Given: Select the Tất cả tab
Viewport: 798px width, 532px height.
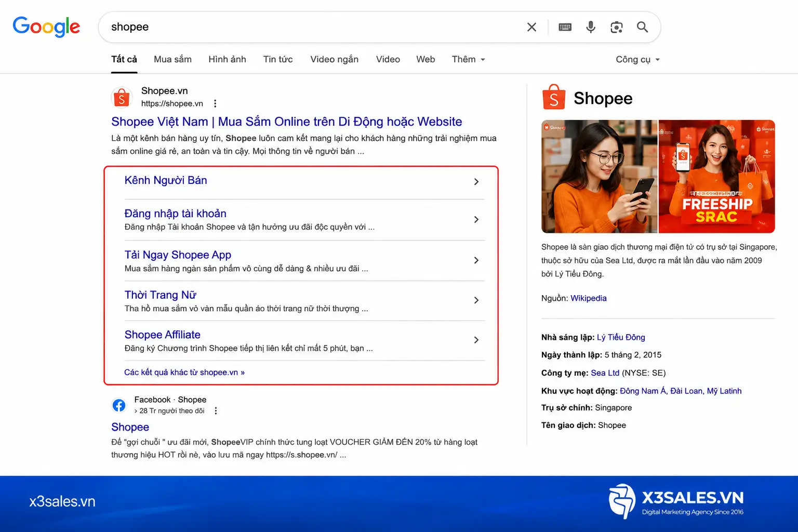Looking at the screenshot, I should [124, 59].
